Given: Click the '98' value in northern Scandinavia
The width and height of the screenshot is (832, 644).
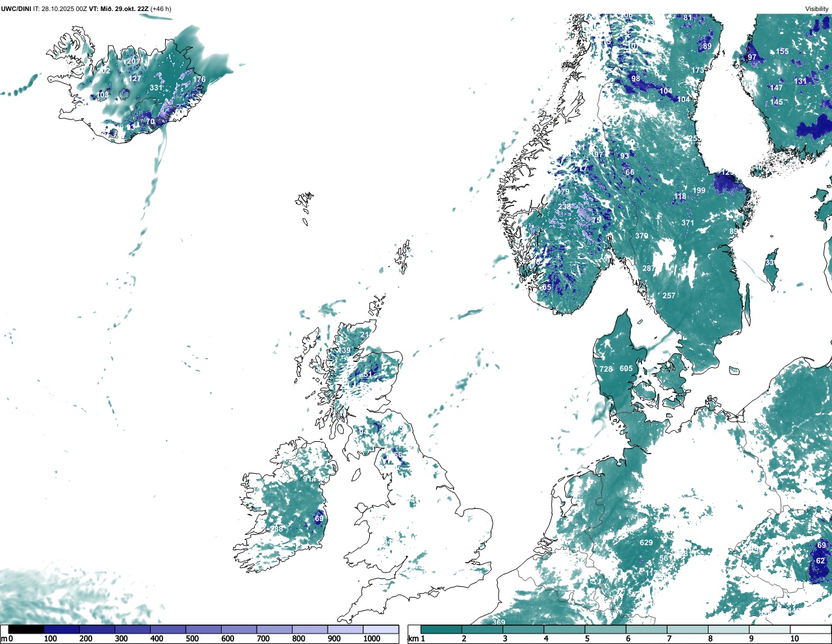Looking at the screenshot, I should [636, 79].
